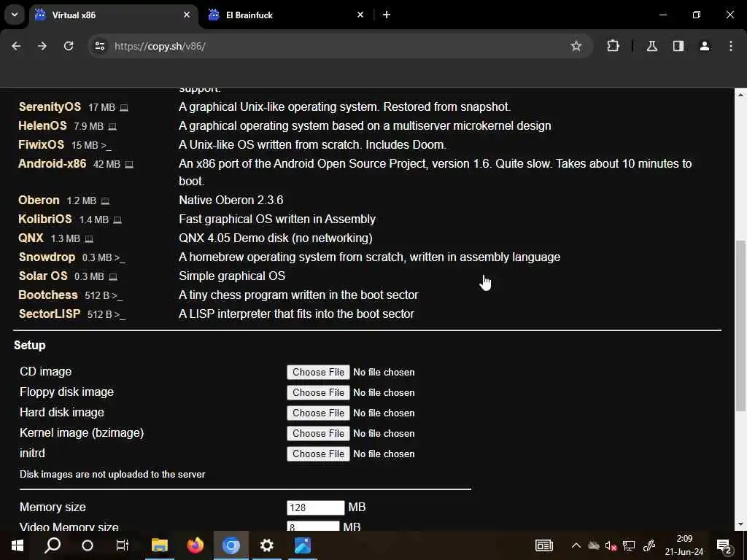Open Task View on the taskbar
This screenshot has width=747, height=560.
[x=123, y=545]
